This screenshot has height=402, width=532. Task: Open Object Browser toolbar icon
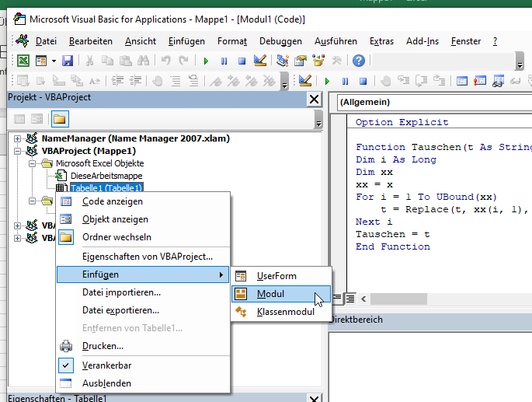point(318,61)
